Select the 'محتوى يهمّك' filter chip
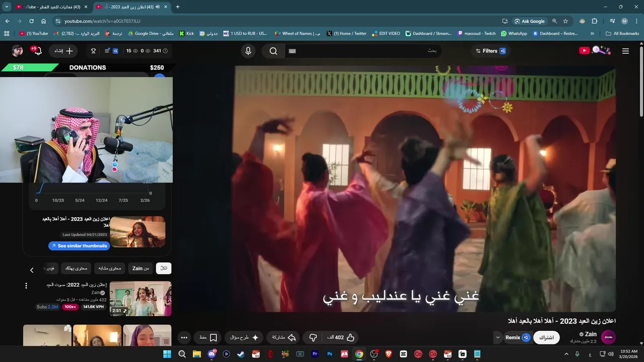This screenshot has width=644, height=362. tap(76, 268)
